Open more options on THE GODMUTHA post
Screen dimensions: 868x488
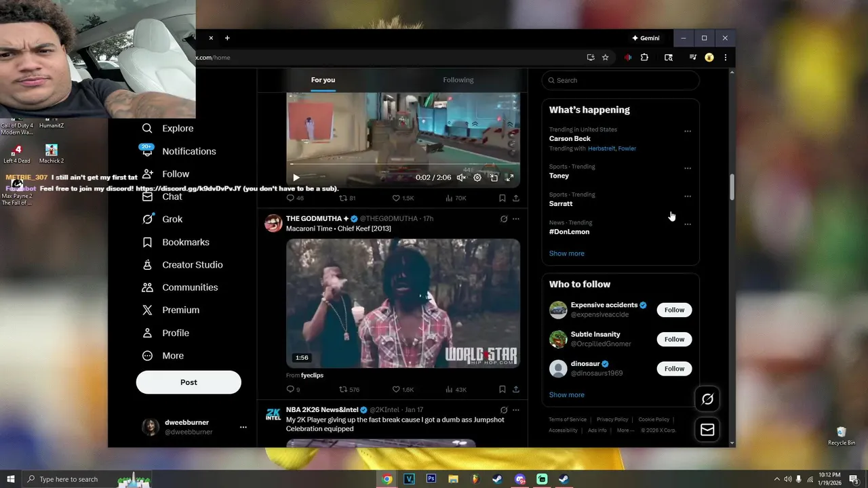coord(516,219)
